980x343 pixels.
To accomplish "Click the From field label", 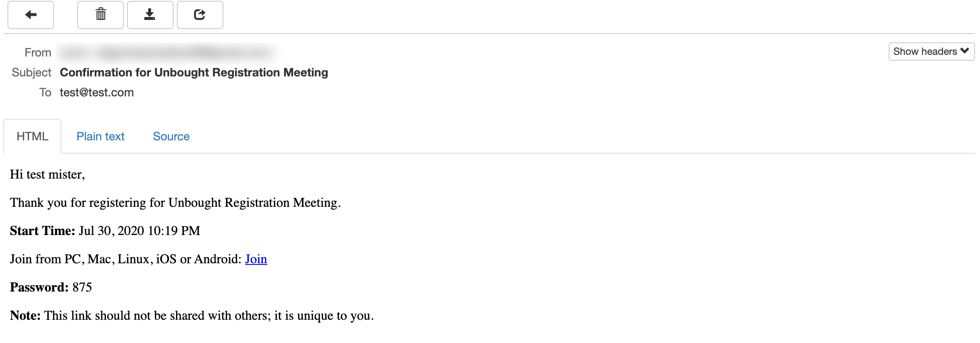I will tap(38, 53).
